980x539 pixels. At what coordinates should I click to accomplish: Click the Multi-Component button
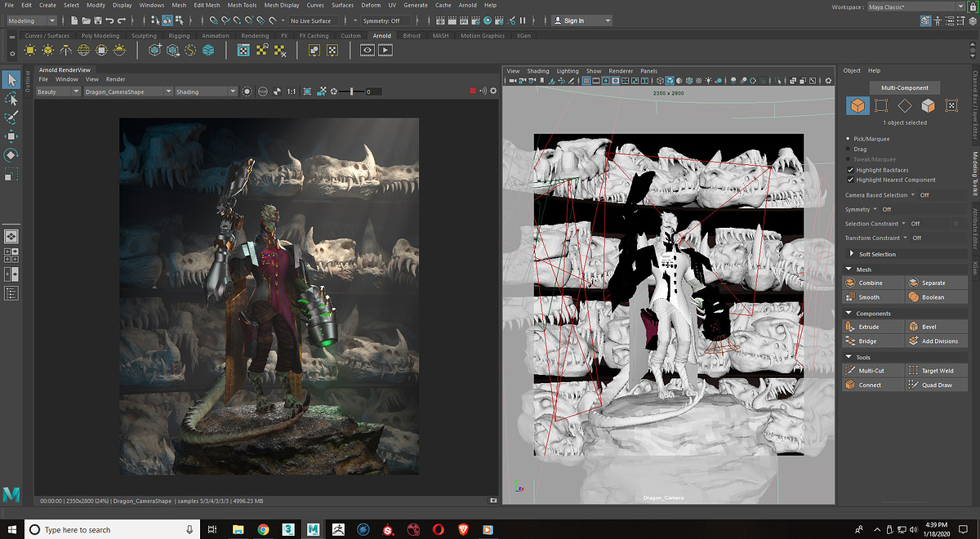(x=904, y=87)
